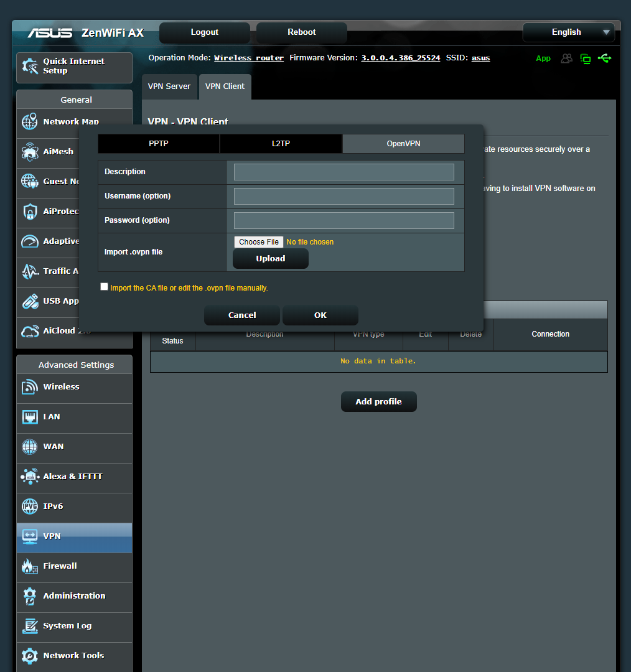The image size is (631, 672).
Task: Click the network clients status icon
Action: coord(585,58)
